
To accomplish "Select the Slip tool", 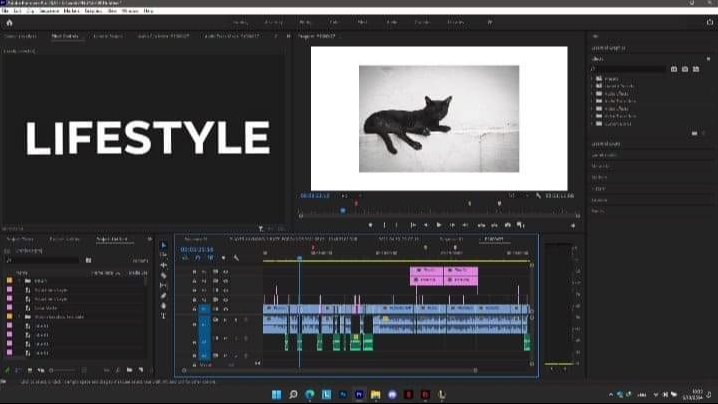I will pyautogui.click(x=163, y=285).
